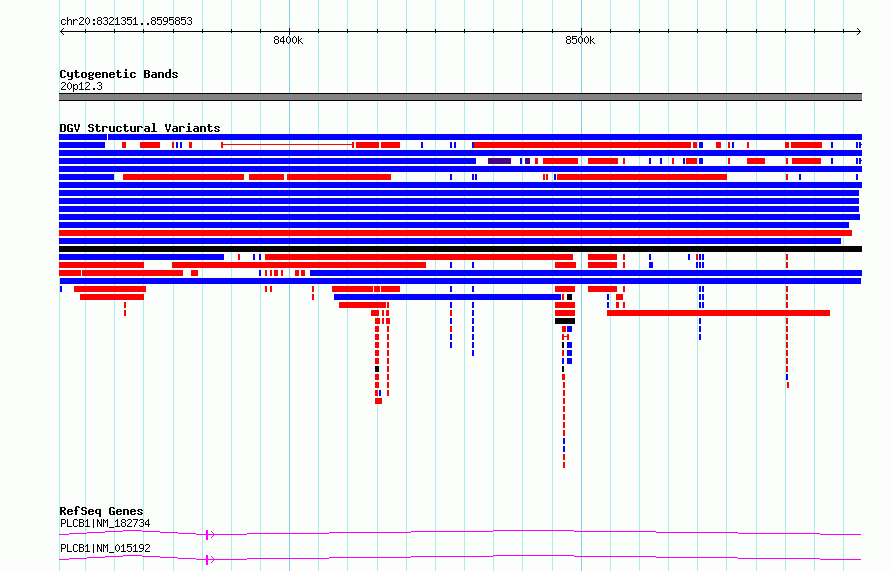Click the right arrowhead of the ruler
The image size is (890, 571).
(x=859, y=31)
